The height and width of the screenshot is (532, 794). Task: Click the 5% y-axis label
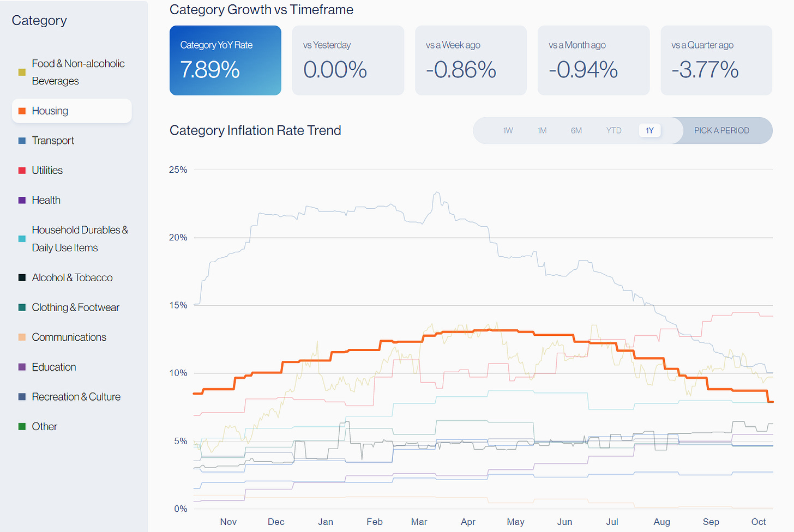click(181, 441)
